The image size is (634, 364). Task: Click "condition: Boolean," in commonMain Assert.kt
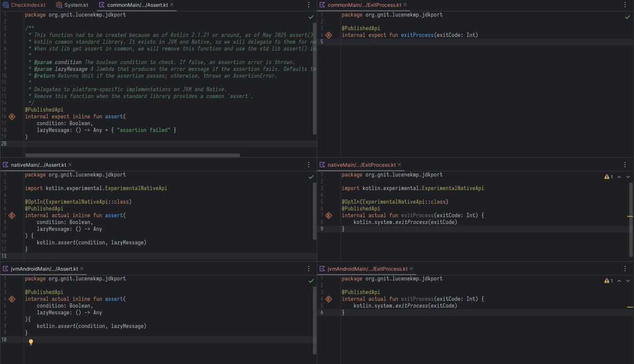tap(65, 123)
